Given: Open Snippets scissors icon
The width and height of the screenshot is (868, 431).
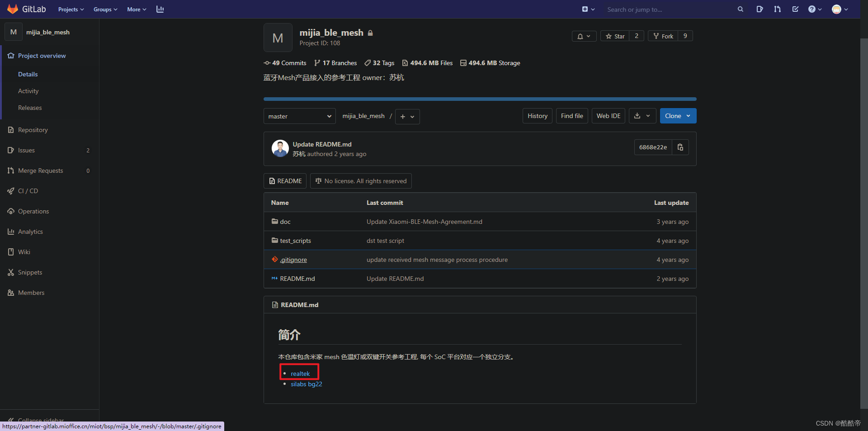Looking at the screenshot, I should pyautogui.click(x=11, y=272).
